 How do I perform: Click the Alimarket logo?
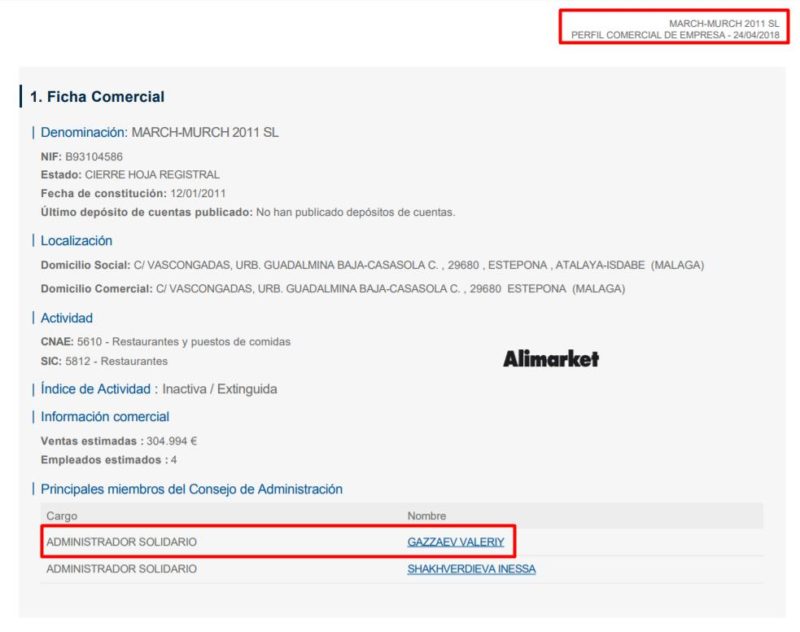point(551,359)
